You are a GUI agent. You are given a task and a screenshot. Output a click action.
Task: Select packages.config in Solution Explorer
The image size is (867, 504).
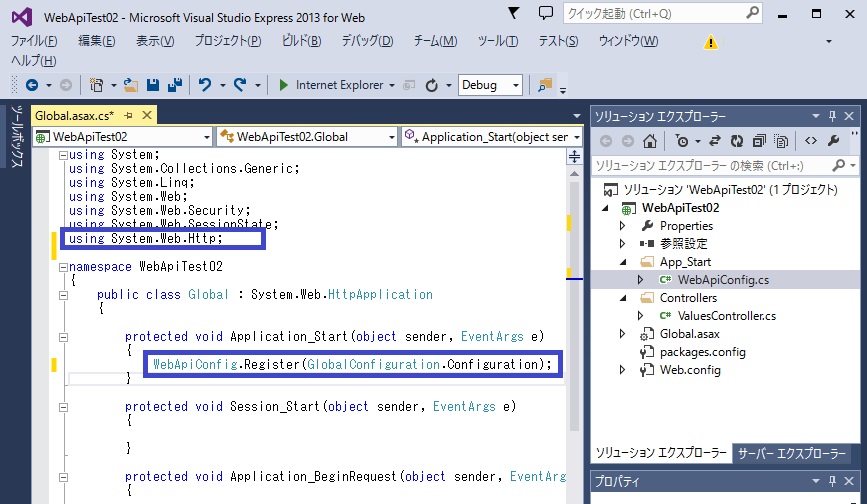point(702,351)
